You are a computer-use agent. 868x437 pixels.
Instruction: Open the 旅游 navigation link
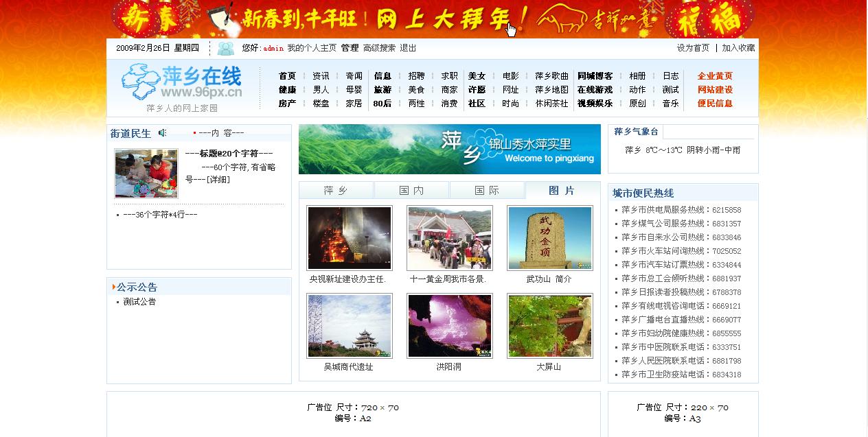pos(382,90)
